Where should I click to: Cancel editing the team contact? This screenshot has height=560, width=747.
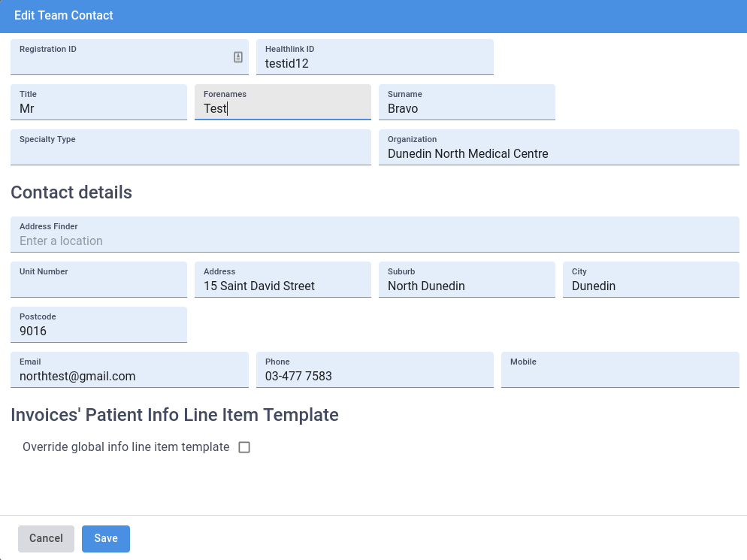pos(46,538)
